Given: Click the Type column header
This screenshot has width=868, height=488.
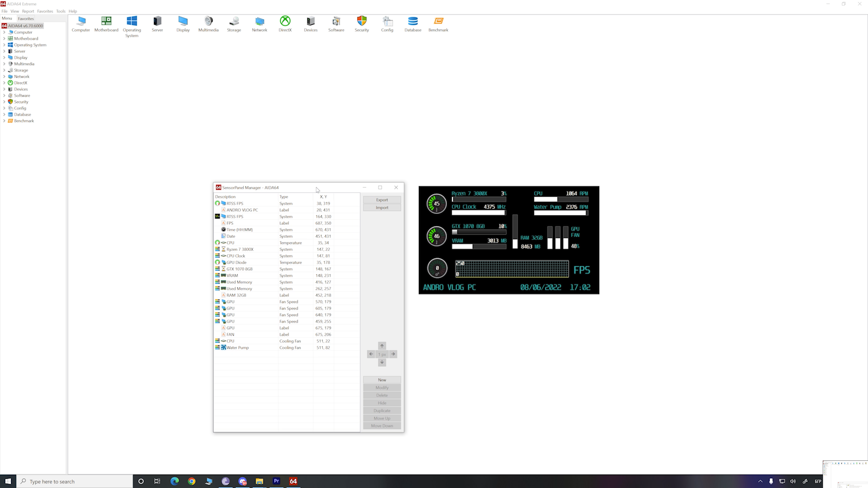Looking at the screenshot, I should coord(296,197).
